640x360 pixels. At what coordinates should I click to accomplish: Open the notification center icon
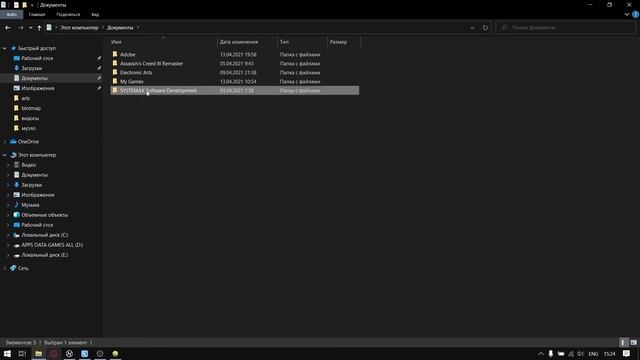[627, 353]
